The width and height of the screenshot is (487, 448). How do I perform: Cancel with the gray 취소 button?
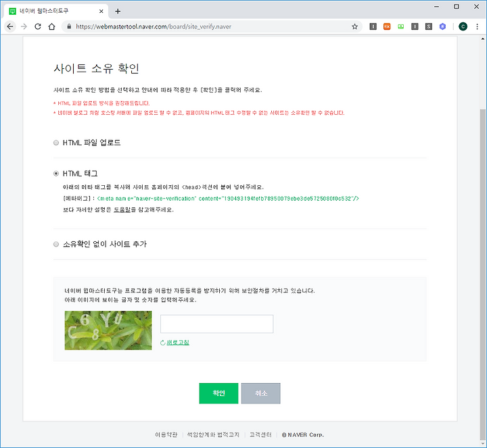[261, 393]
